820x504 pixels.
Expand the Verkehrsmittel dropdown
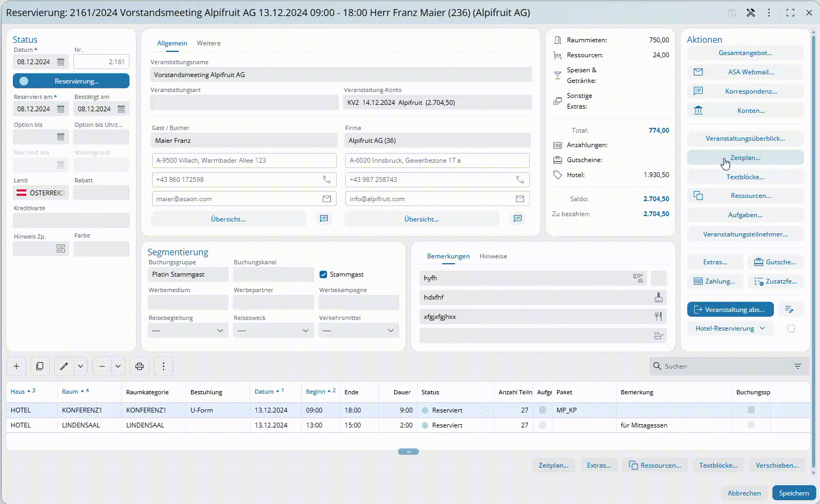[359, 331]
